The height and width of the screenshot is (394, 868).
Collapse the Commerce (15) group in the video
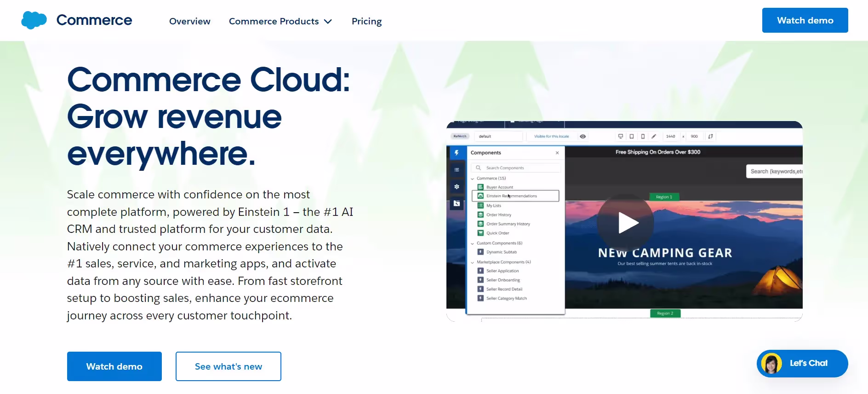(473, 179)
